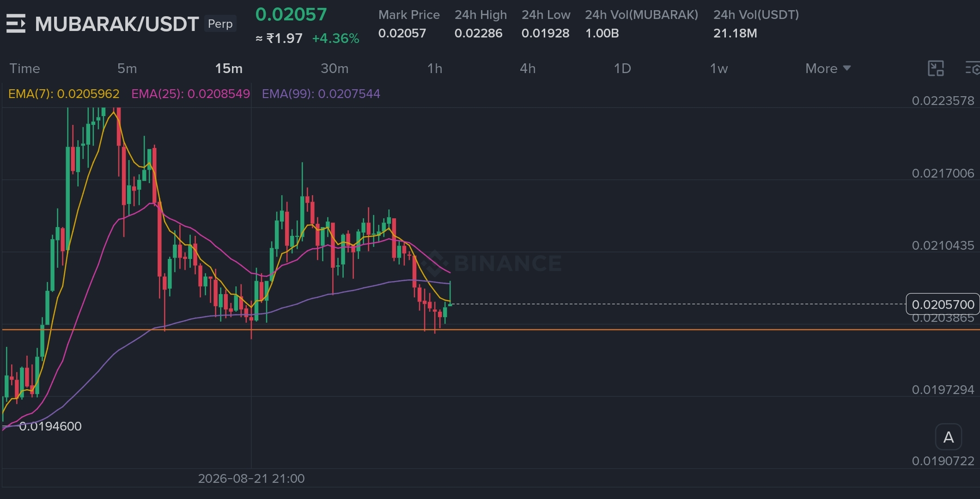The width and height of the screenshot is (980, 499).
Task: Click the 2026-08-21 21:00 time label
Action: pyautogui.click(x=251, y=479)
